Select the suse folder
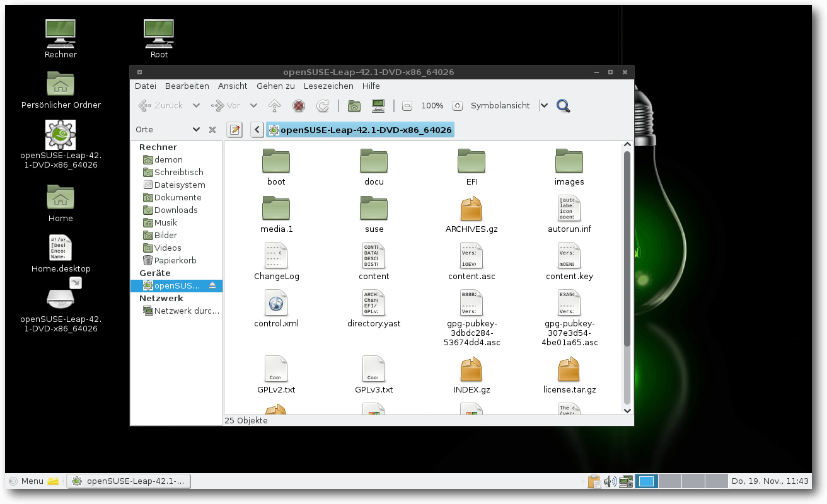 click(374, 215)
